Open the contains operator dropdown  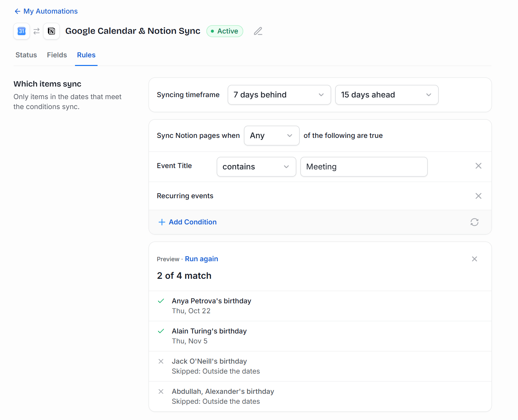pos(257,167)
